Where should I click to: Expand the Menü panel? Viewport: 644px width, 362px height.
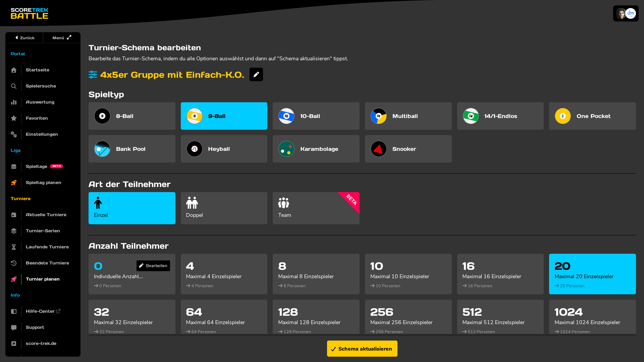(x=62, y=38)
